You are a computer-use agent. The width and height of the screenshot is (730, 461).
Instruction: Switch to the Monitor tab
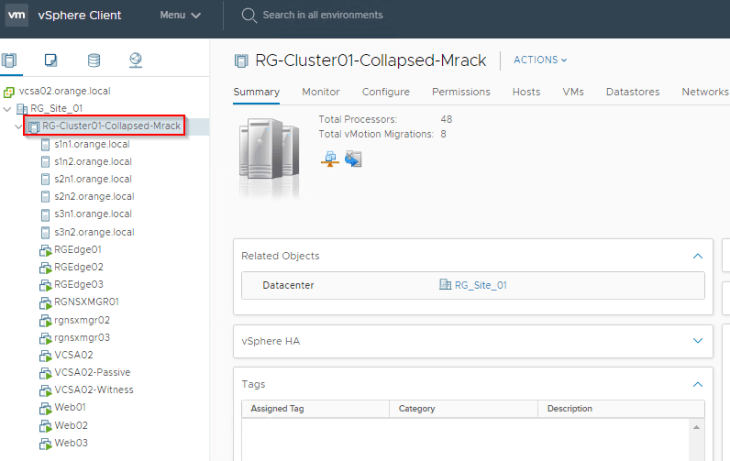tap(321, 92)
